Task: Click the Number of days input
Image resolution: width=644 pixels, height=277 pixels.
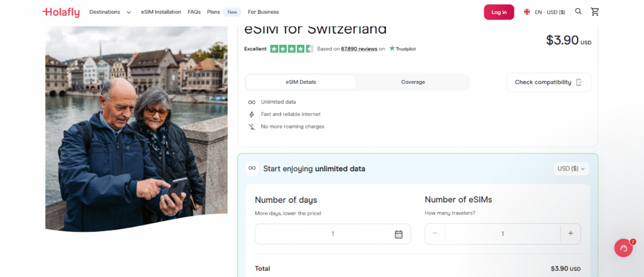Action: tap(333, 234)
